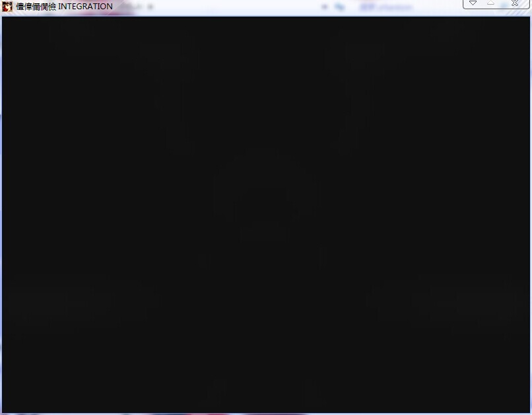Screen dimensions: 532x415
Task: Click the INTEGRATION window title text
Action: (65, 7)
